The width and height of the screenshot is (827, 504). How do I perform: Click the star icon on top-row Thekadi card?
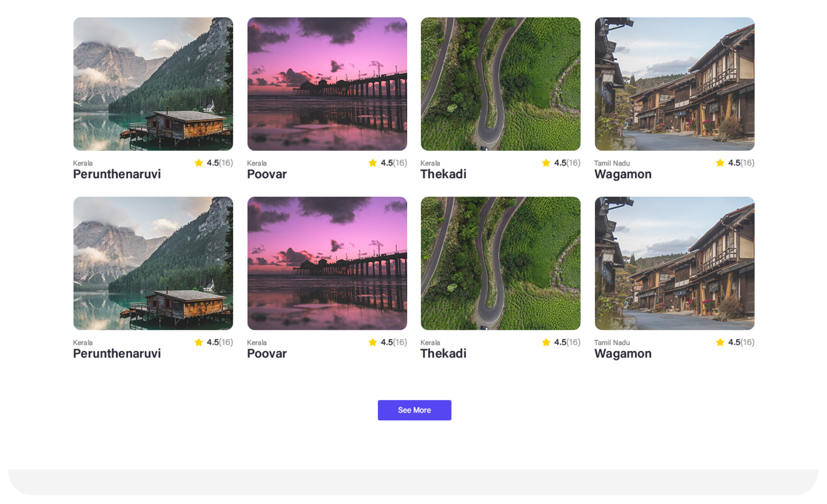point(546,163)
